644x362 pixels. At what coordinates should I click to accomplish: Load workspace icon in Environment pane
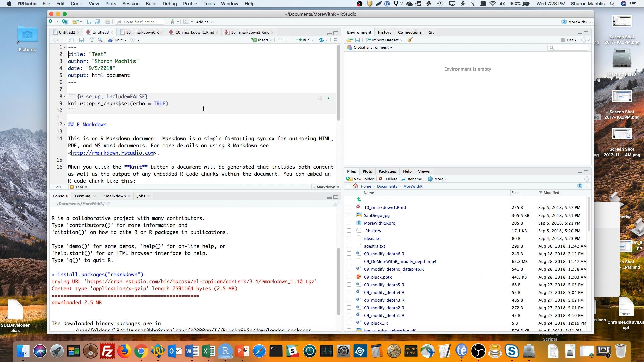click(x=350, y=40)
